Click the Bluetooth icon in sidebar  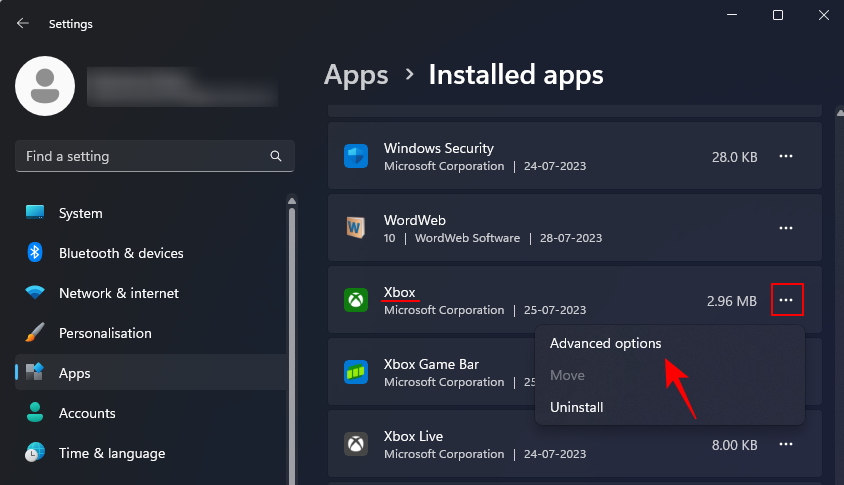35,252
